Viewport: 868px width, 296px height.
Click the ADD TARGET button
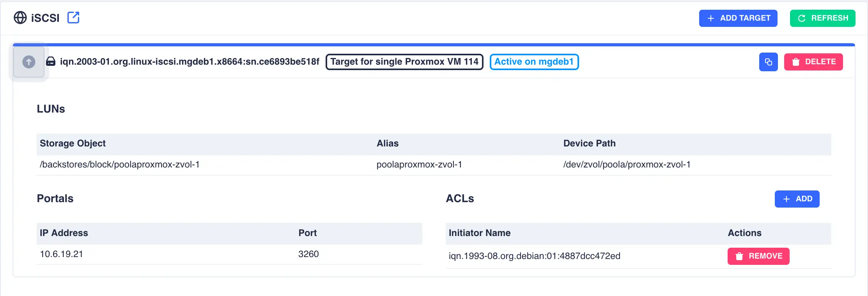tap(738, 18)
